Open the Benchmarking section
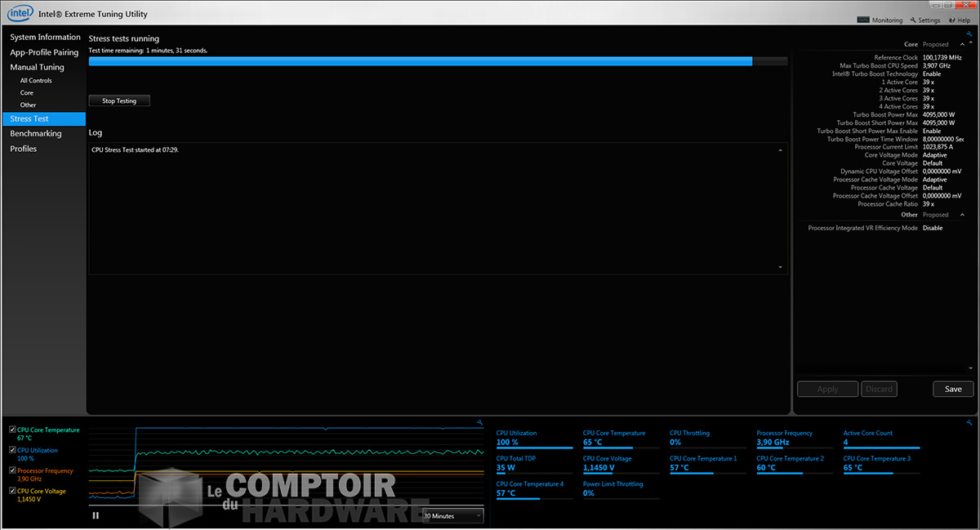This screenshot has width=980, height=530. (36, 134)
